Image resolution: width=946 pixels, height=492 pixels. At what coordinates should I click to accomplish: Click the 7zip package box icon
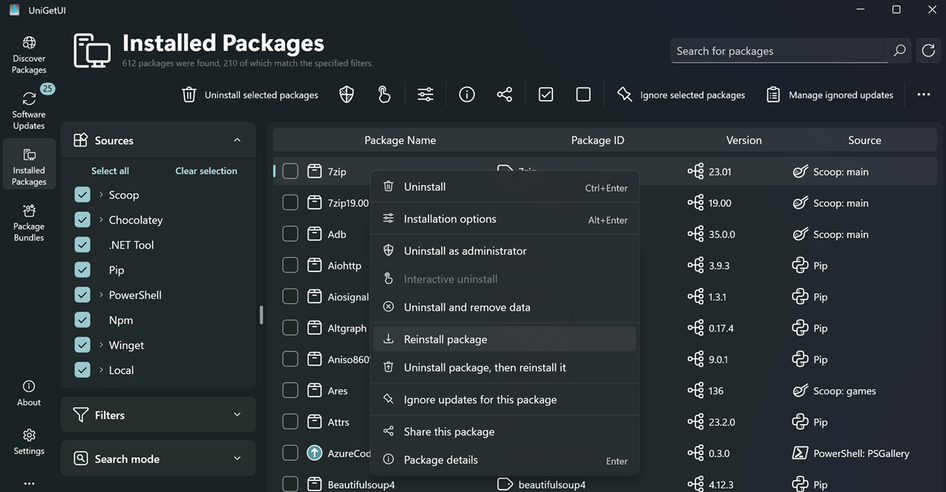pos(314,171)
